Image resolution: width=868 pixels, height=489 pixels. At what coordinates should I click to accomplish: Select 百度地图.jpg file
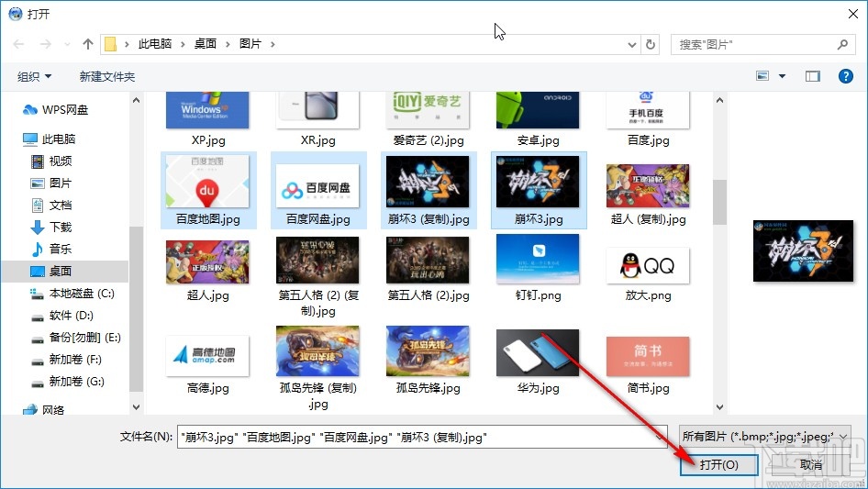208,190
